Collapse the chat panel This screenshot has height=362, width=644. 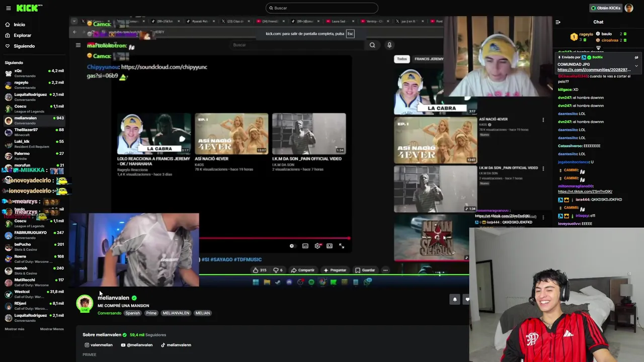[x=557, y=22]
